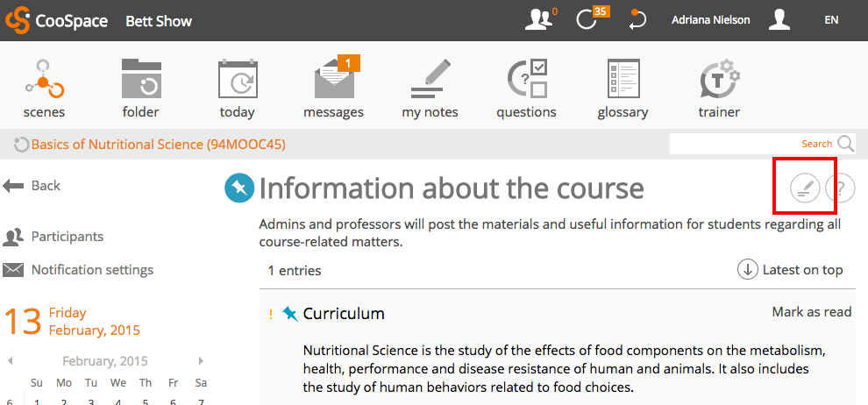Open my notes pencil icon
The image size is (868, 405).
(430, 79)
